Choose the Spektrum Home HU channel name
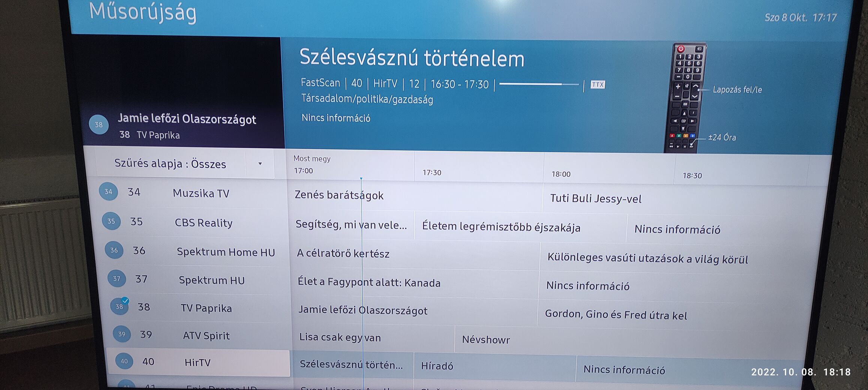 coord(226,252)
